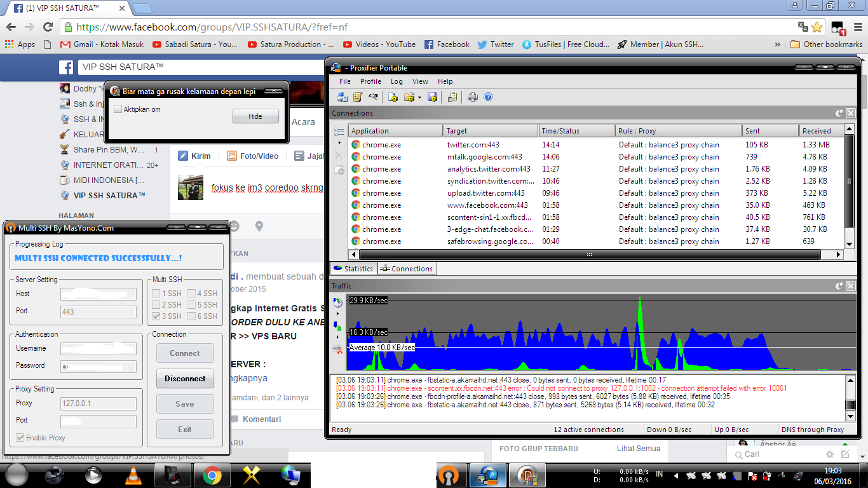Switch to the Connections tab
This screenshot has height=488, width=868.
click(406, 269)
